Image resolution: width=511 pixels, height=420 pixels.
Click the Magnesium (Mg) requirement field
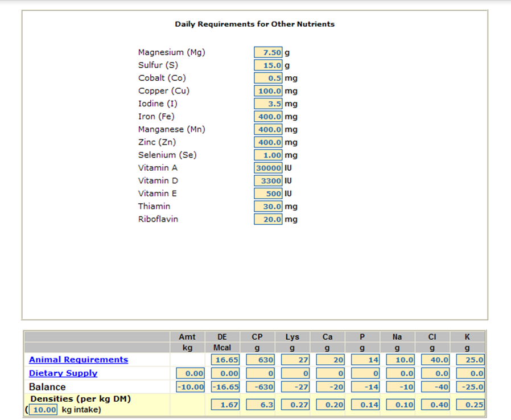268,52
